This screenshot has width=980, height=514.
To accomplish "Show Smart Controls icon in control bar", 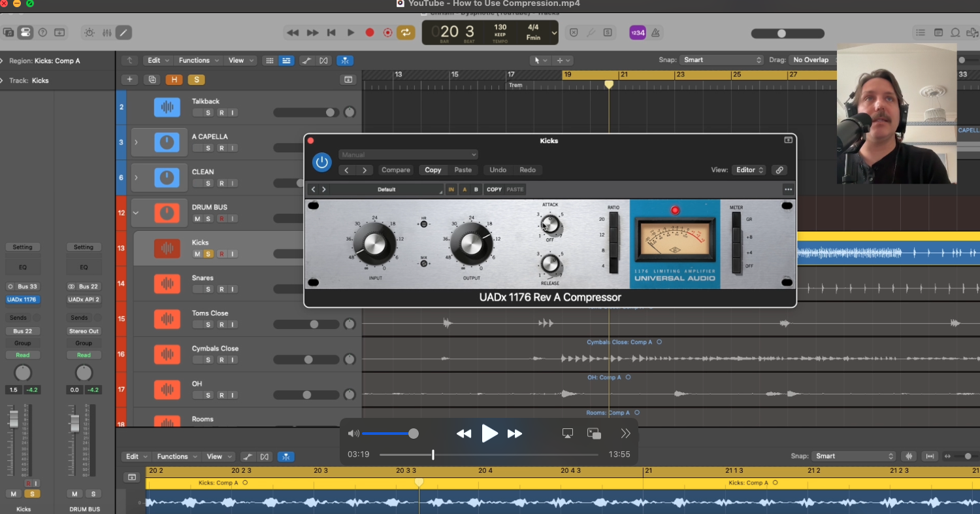I will click(x=89, y=32).
